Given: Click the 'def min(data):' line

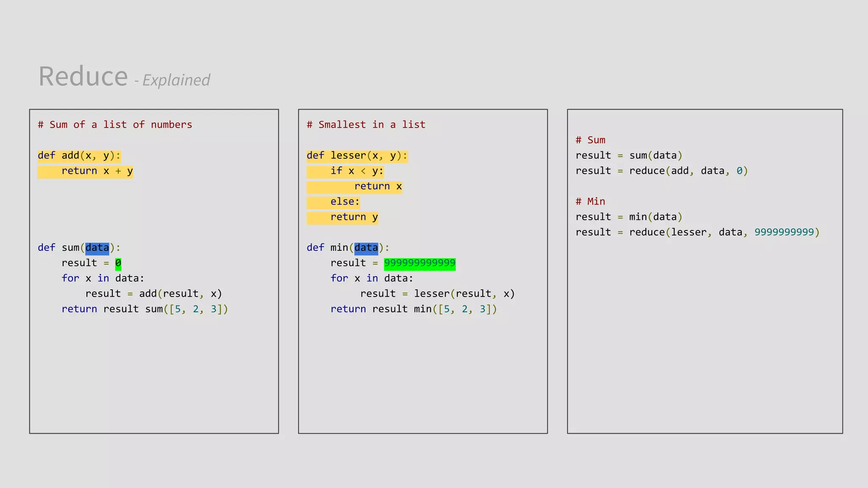Looking at the screenshot, I should tap(348, 247).
